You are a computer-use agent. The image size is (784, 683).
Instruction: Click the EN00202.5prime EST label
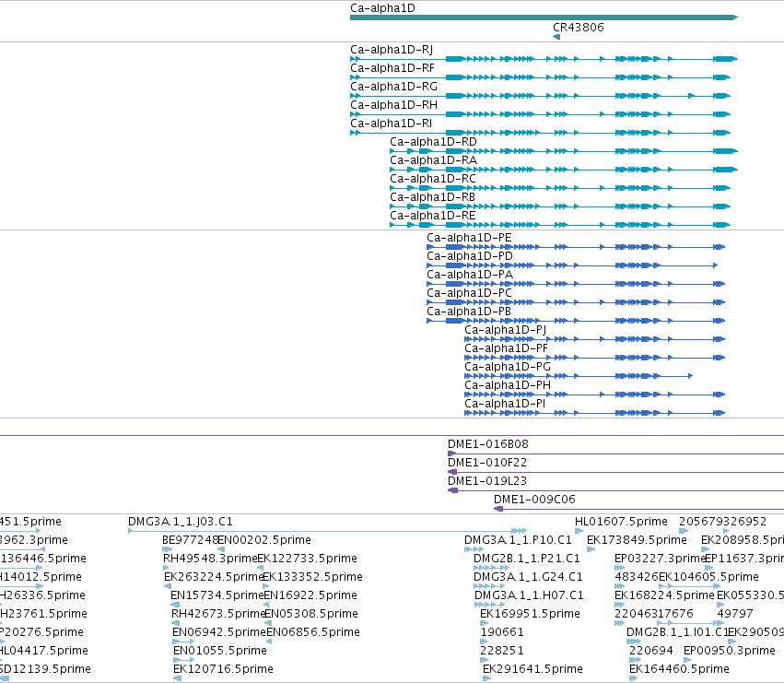(x=264, y=540)
